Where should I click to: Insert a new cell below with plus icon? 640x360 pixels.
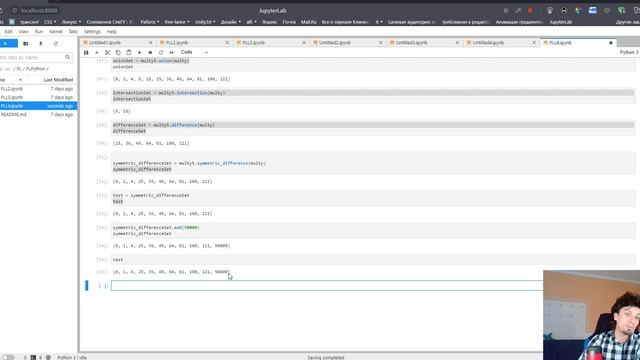pyautogui.click(x=97, y=53)
